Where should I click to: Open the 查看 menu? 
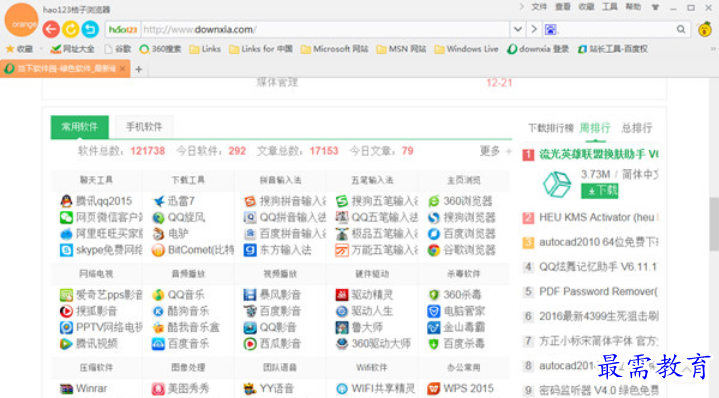point(563,7)
